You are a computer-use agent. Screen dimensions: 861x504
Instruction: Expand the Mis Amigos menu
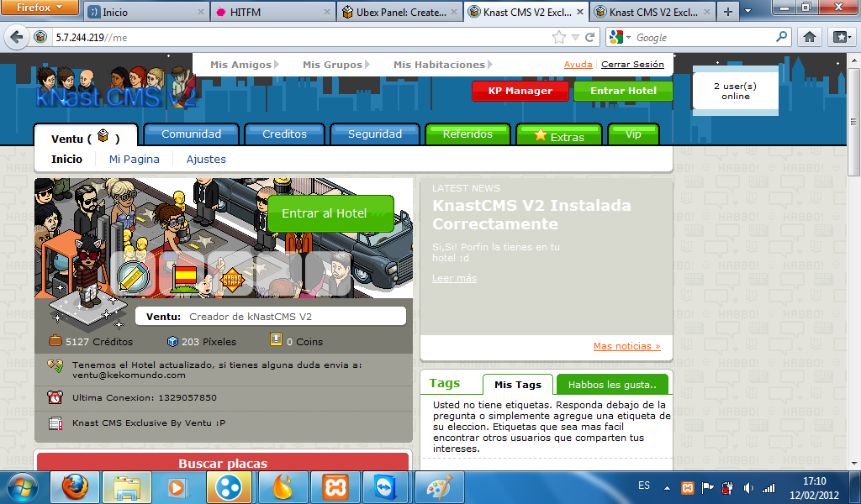(x=245, y=64)
